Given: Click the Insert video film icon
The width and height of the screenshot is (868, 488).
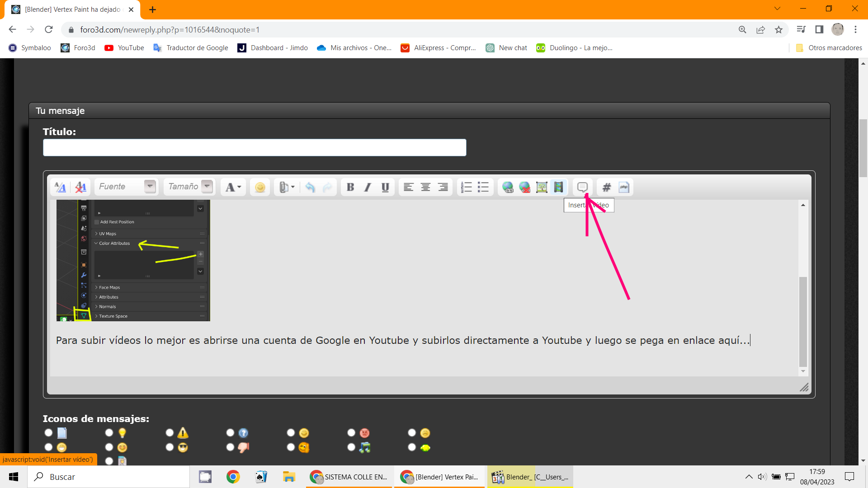Looking at the screenshot, I should tap(559, 187).
